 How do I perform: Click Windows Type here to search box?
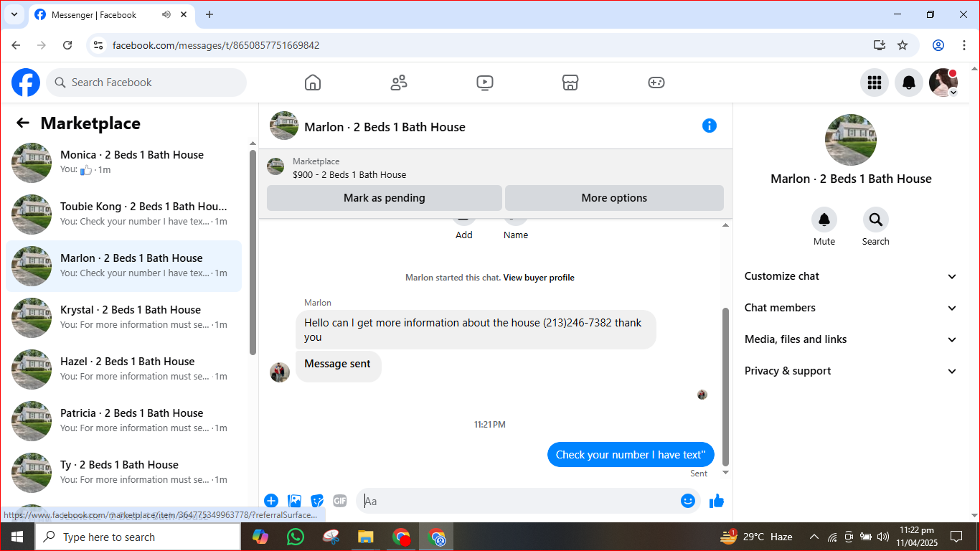(x=138, y=537)
